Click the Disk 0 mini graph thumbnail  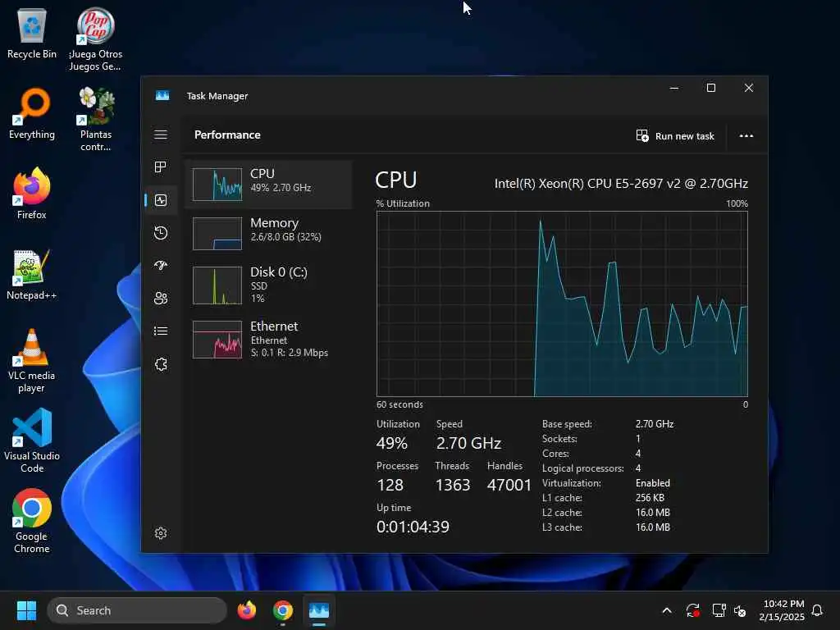point(217,285)
